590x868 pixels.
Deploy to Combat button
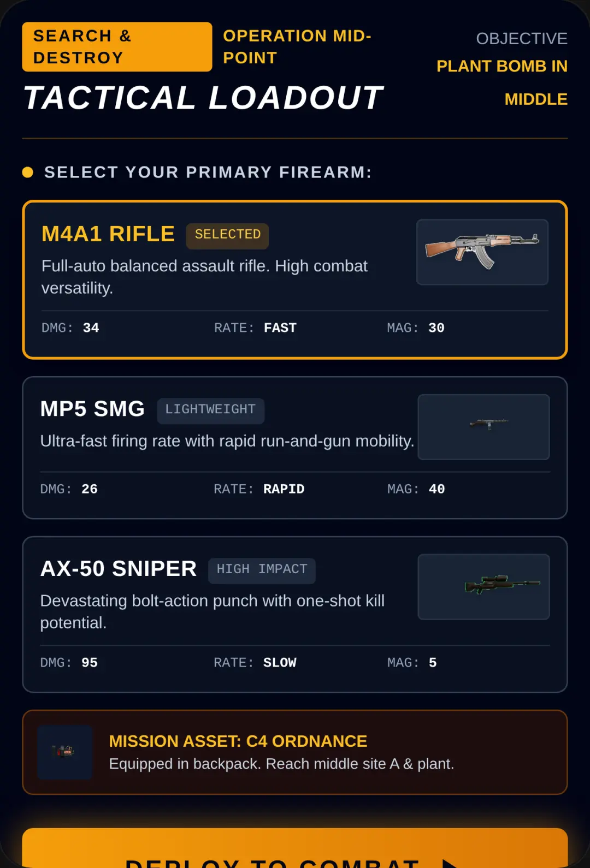click(295, 848)
